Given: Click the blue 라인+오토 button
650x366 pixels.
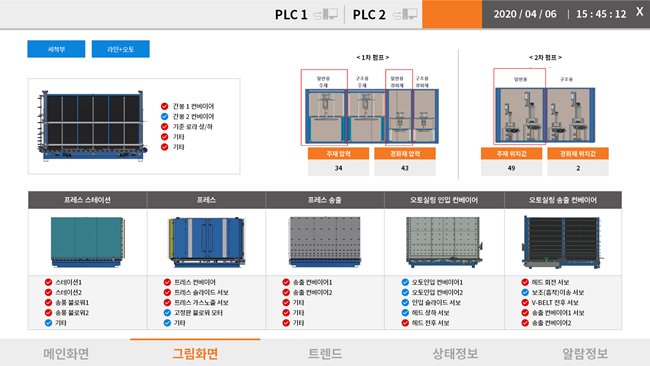Looking at the screenshot, I should (x=121, y=49).
